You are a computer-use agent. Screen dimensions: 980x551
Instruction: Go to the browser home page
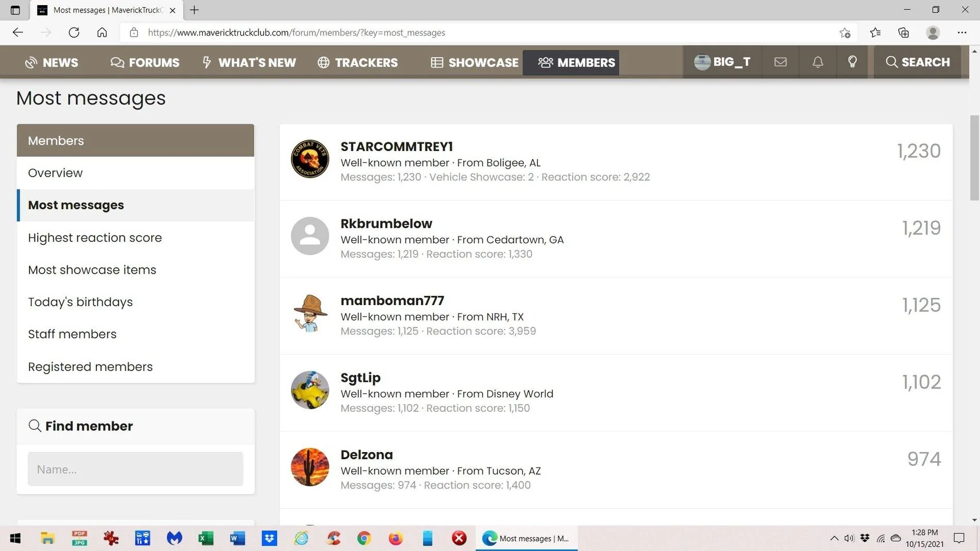coord(102,32)
